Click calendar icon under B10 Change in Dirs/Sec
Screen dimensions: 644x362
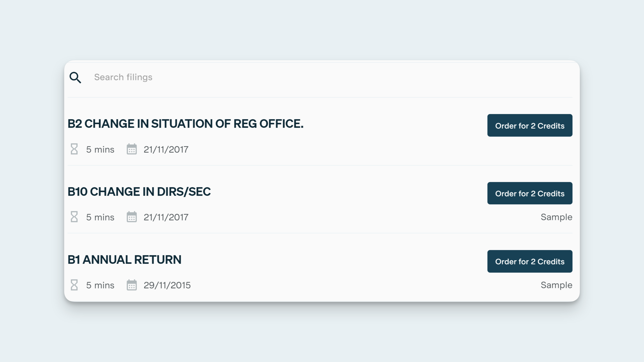point(131,217)
